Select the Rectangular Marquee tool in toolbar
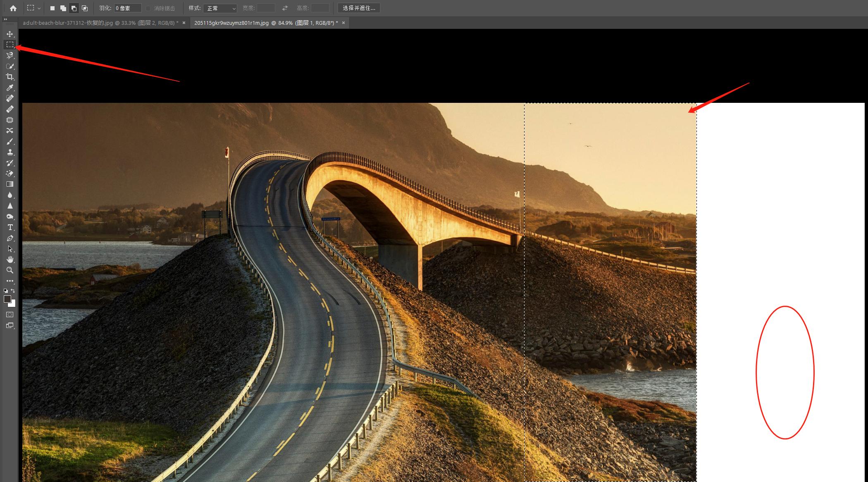 coord(10,45)
